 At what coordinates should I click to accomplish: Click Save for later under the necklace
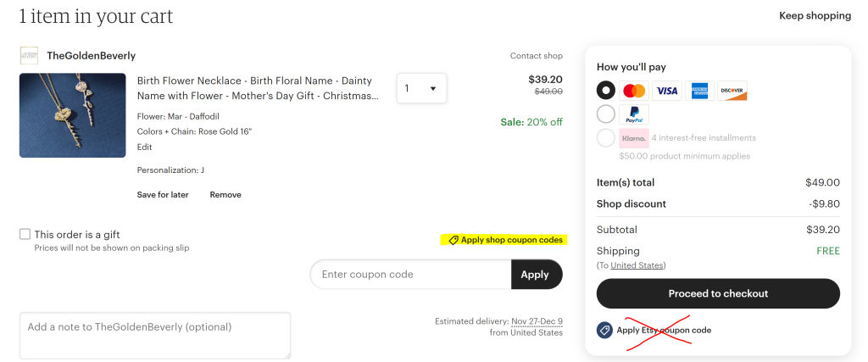click(163, 195)
